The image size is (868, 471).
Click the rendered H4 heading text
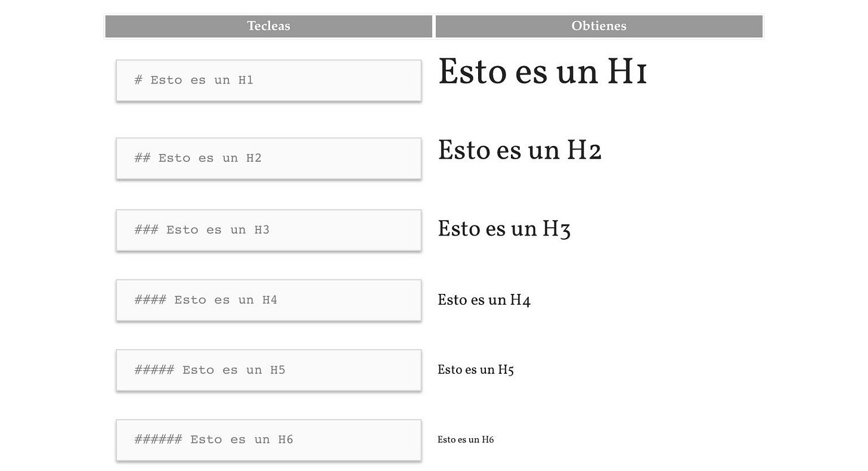tap(484, 300)
